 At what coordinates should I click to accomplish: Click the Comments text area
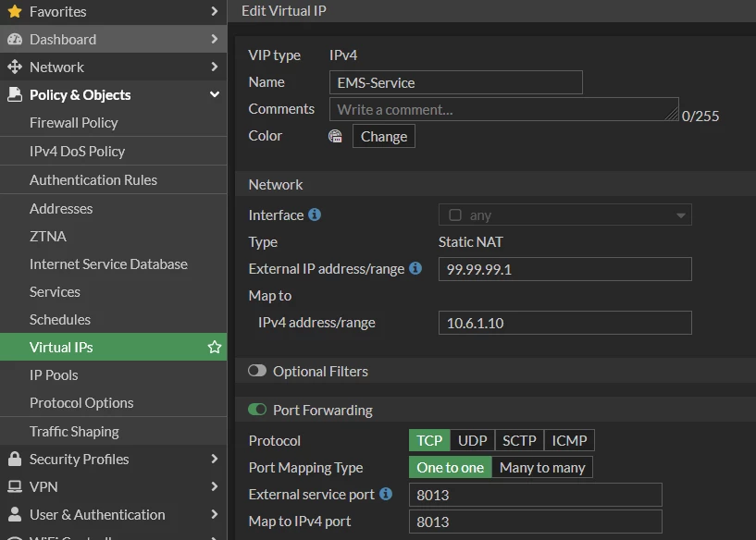point(503,109)
